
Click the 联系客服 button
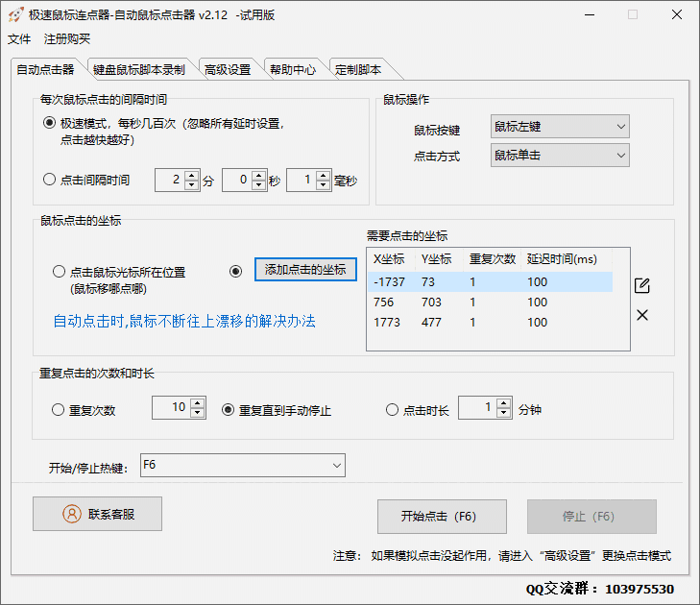coord(97,514)
